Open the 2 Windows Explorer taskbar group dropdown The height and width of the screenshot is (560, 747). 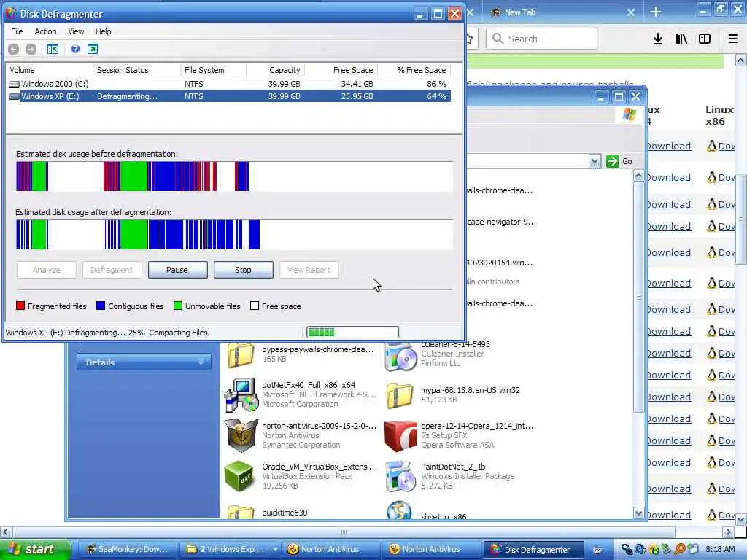click(x=275, y=549)
